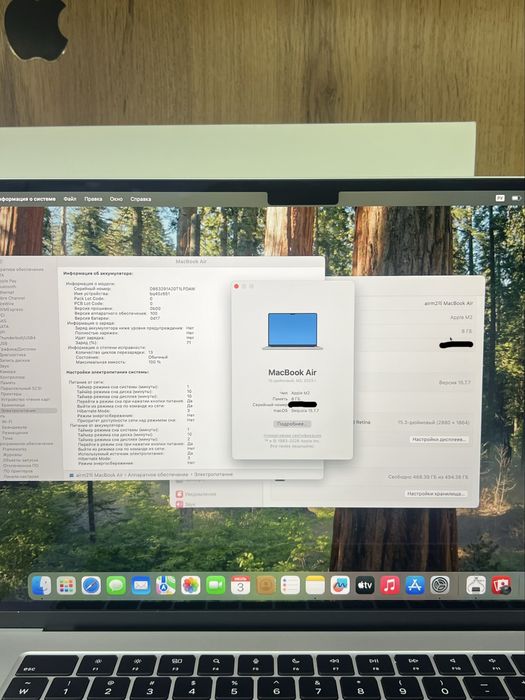Select Камера in the sidebar
This screenshot has width=525, height=700.
8,371
